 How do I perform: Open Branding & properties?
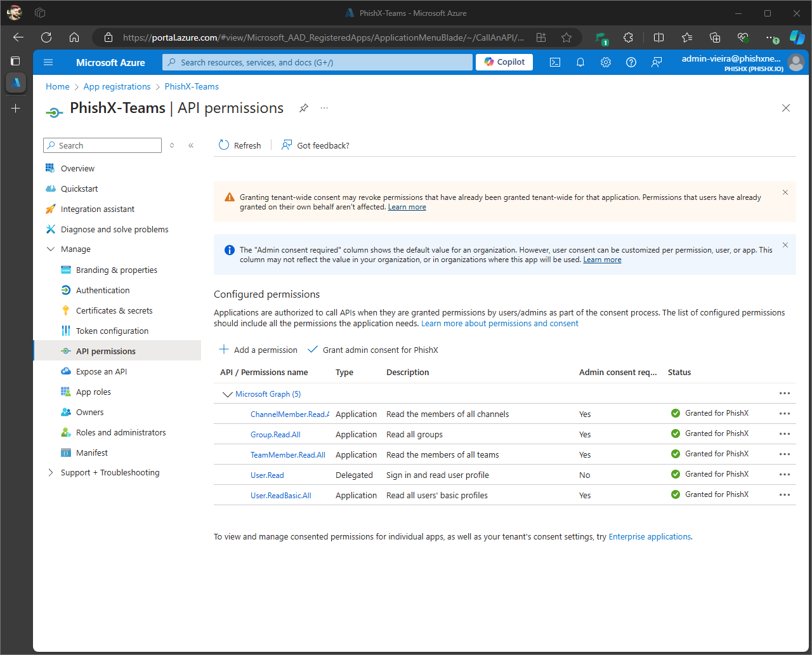(117, 270)
